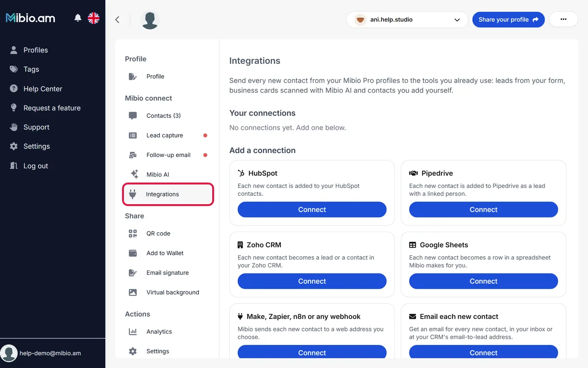Image resolution: width=588 pixels, height=368 pixels.
Task: Open Follow-up email section
Action: pyautogui.click(x=168, y=155)
